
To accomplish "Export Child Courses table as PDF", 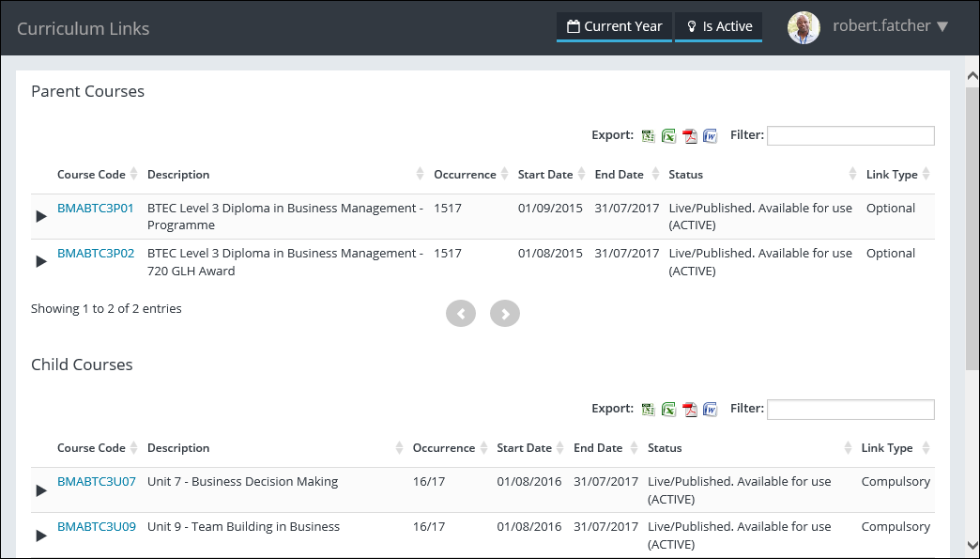I will click(x=689, y=410).
